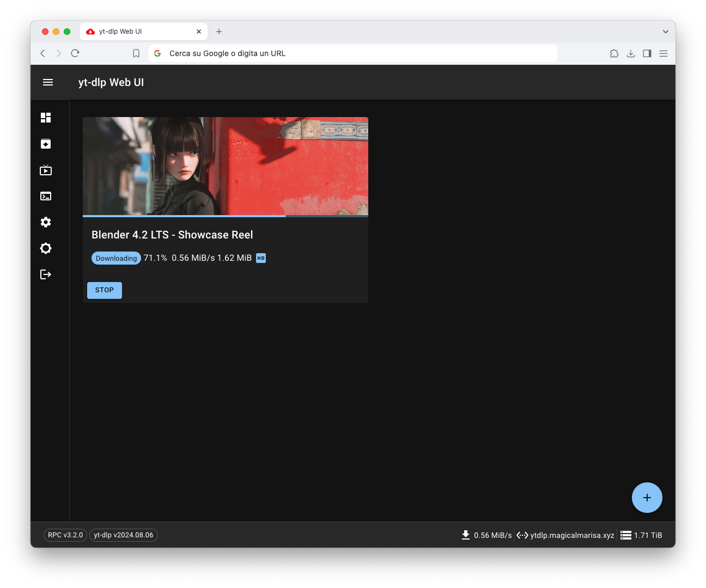Screen dimensions: 706x588
Task: Stop the Blender showcase download
Action: click(105, 290)
